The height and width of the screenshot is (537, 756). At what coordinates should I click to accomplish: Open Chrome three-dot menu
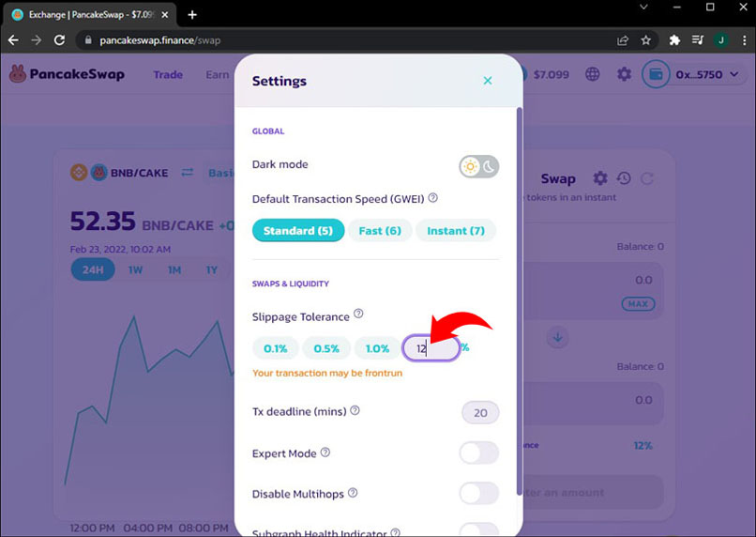click(745, 40)
